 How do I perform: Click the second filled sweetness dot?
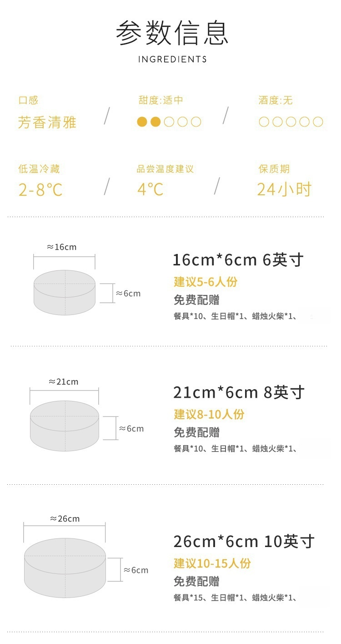(x=155, y=122)
